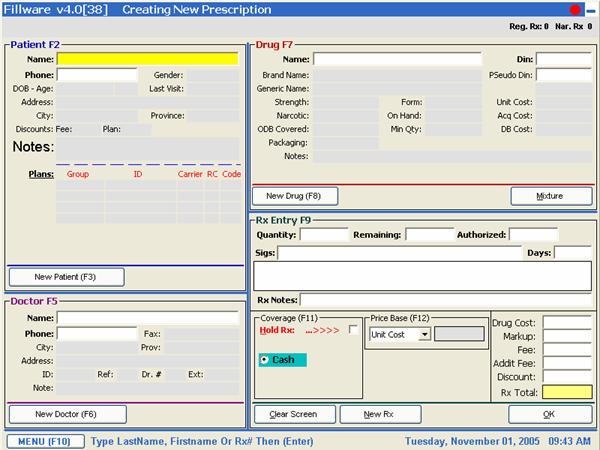
Task: Click the drug Name input field
Action: click(397, 59)
